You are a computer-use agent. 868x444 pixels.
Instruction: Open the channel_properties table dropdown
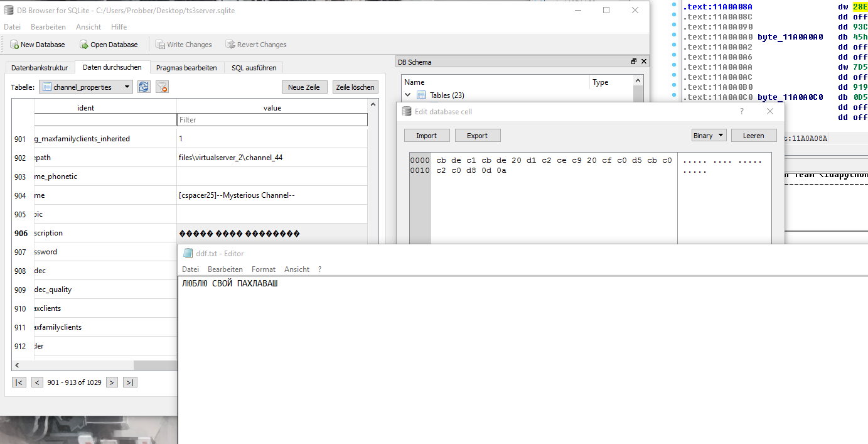coord(86,87)
